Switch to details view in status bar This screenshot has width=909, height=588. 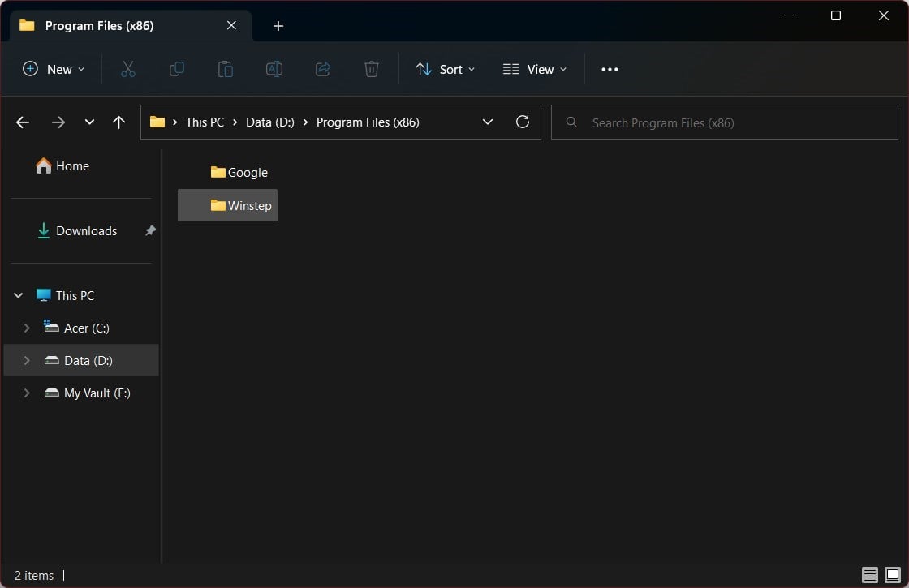(869, 575)
